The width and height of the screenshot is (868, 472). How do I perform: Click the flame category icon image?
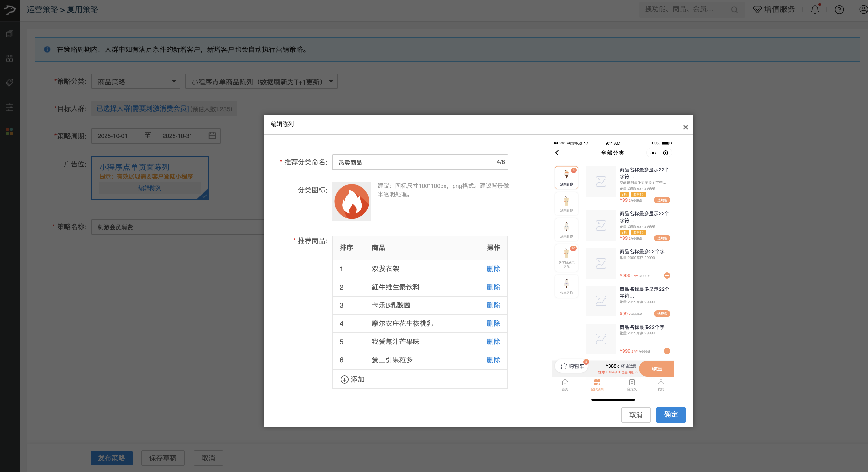(x=351, y=201)
